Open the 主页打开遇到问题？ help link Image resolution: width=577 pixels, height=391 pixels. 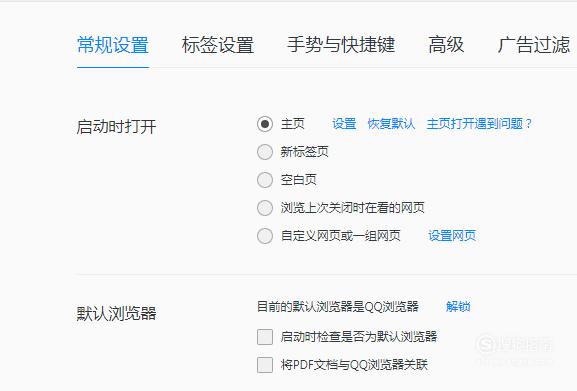[x=479, y=124]
